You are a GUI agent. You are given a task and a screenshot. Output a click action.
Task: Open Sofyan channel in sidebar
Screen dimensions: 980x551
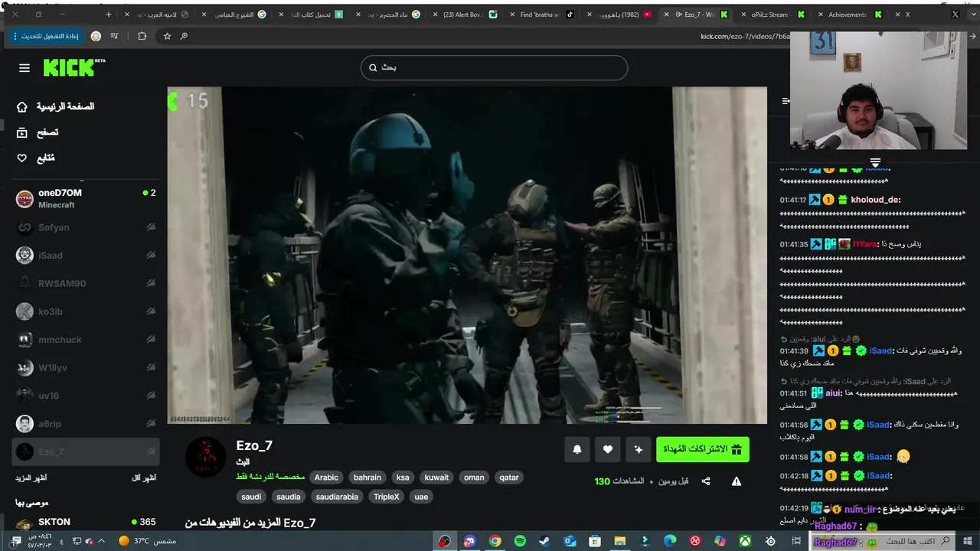(86, 227)
